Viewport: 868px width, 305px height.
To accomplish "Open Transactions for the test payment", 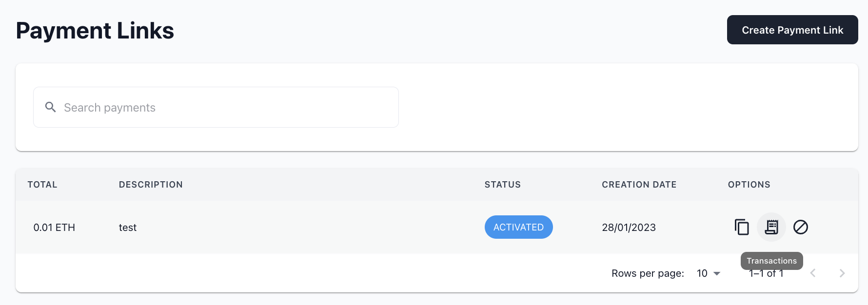I will click(771, 227).
